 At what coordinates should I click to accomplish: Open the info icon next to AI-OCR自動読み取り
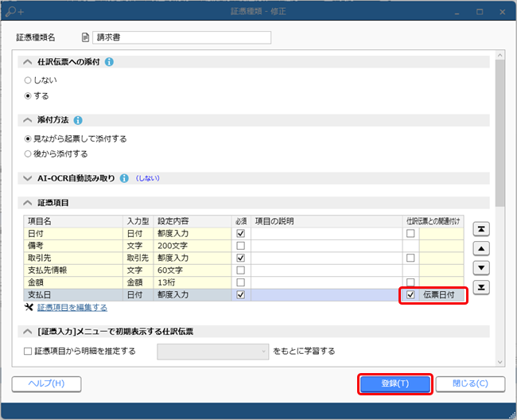click(x=124, y=178)
